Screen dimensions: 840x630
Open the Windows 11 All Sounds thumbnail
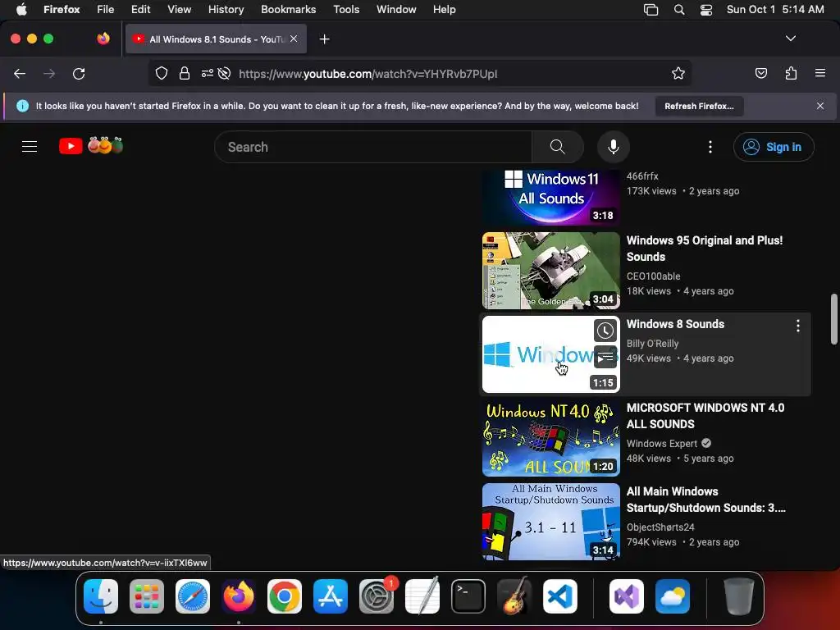tap(550, 198)
